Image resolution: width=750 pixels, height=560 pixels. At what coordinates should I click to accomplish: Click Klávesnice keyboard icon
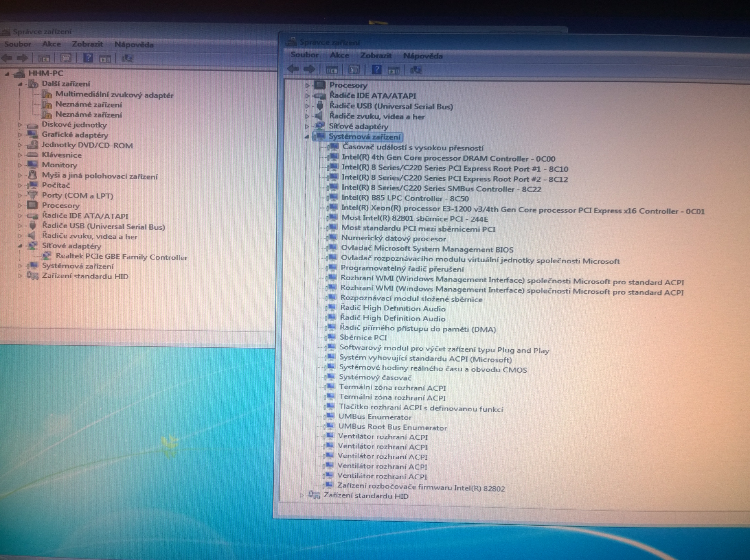[32, 155]
